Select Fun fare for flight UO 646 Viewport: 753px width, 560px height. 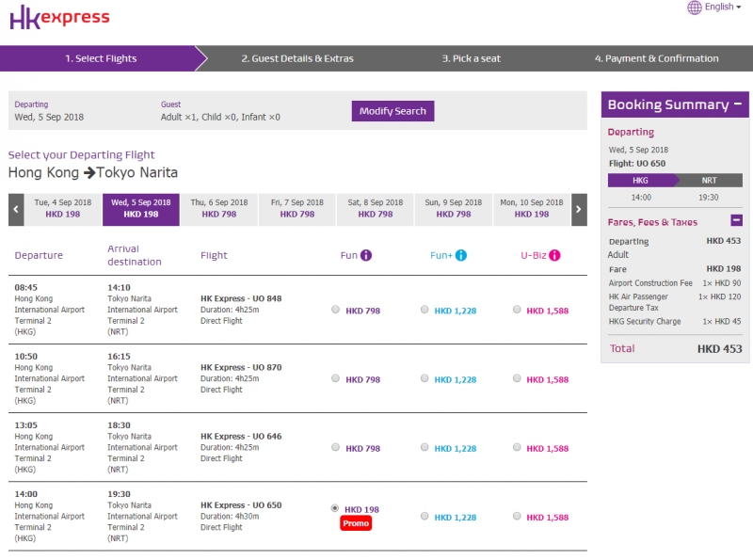coord(336,447)
